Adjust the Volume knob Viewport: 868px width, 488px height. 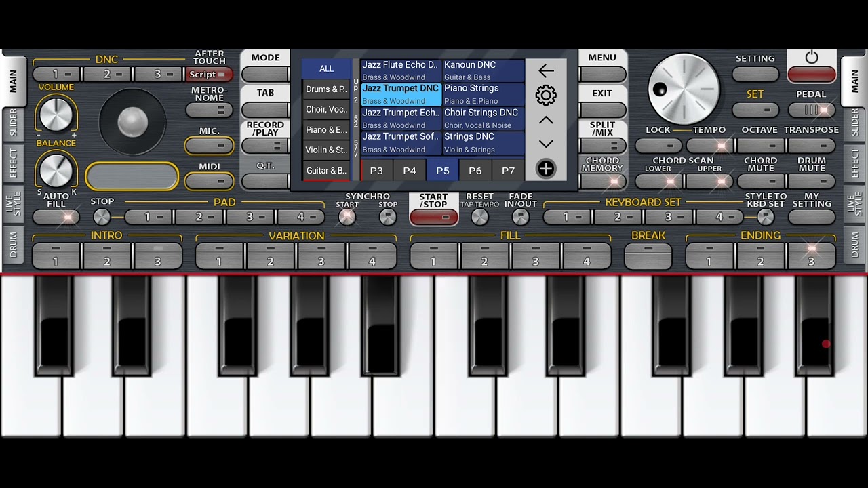click(56, 114)
